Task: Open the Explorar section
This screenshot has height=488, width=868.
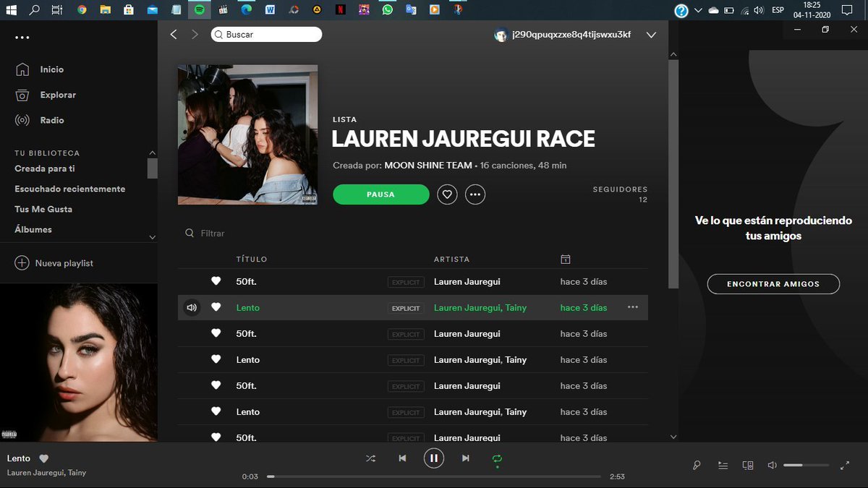Action: [58, 95]
